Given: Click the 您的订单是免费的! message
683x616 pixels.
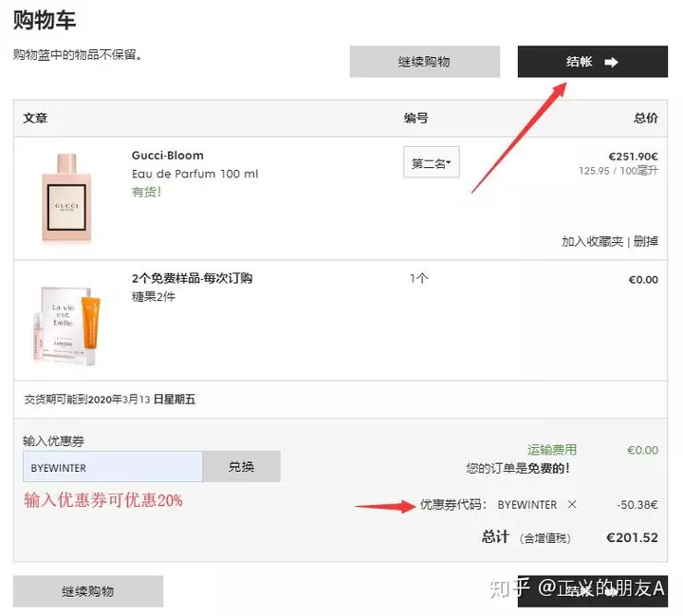Looking at the screenshot, I should tap(518, 468).
